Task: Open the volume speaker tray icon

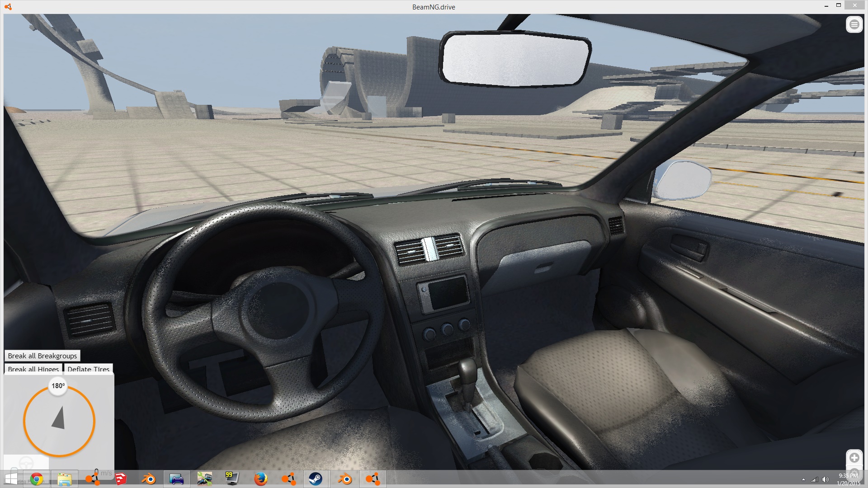Action: coord(826,479)
